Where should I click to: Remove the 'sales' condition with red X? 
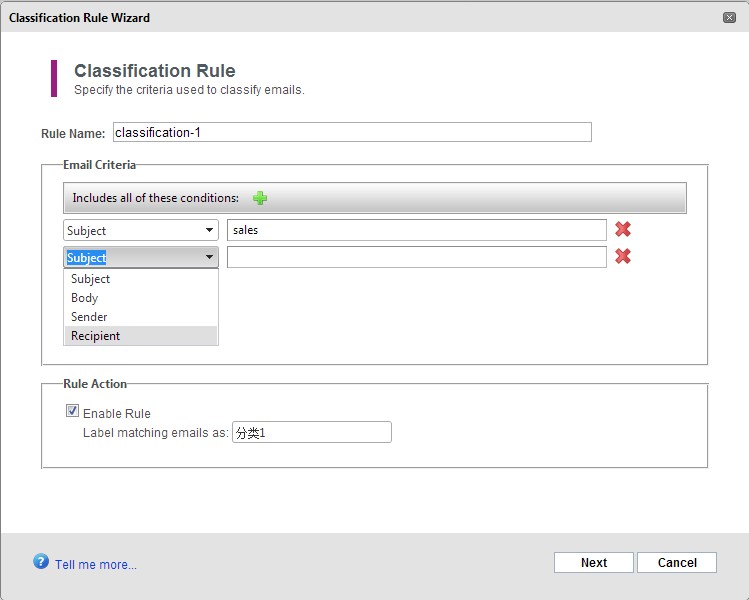pos(623,230)
